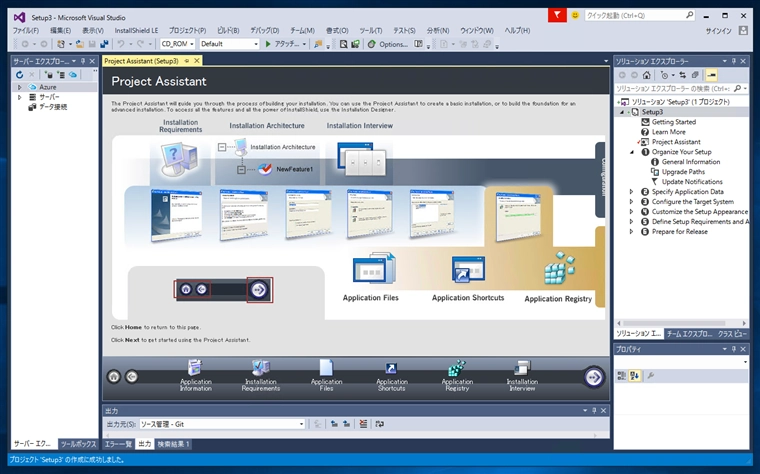The image size is (760, 474).
Task: Select Learn More in Solution Explorer
Action: pyautogui.click(x=668, y=132)
